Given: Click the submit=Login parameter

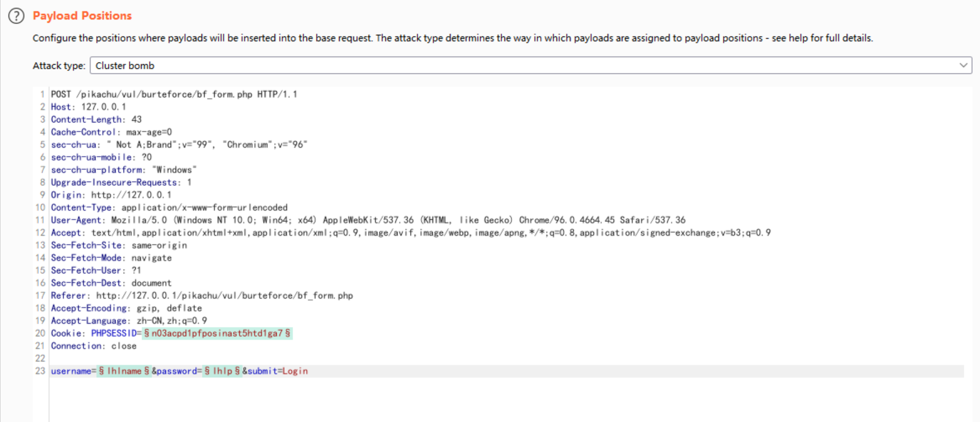Looking at the screenshot, I should tap(277, 371).
